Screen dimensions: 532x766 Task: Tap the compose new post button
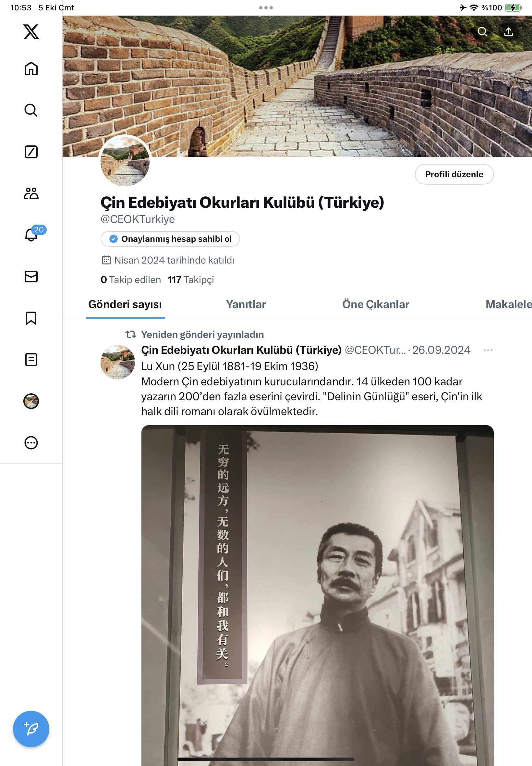(31, 729)
